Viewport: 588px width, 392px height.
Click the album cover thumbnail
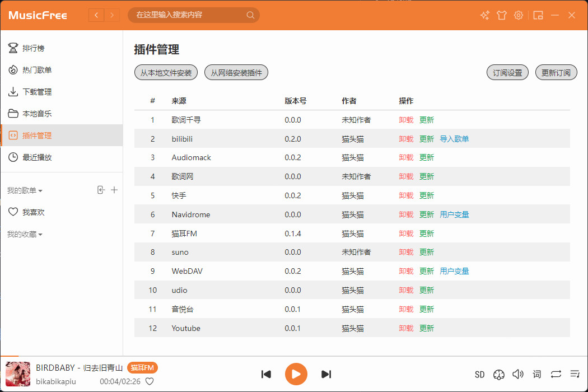click(x=17, y=374)
